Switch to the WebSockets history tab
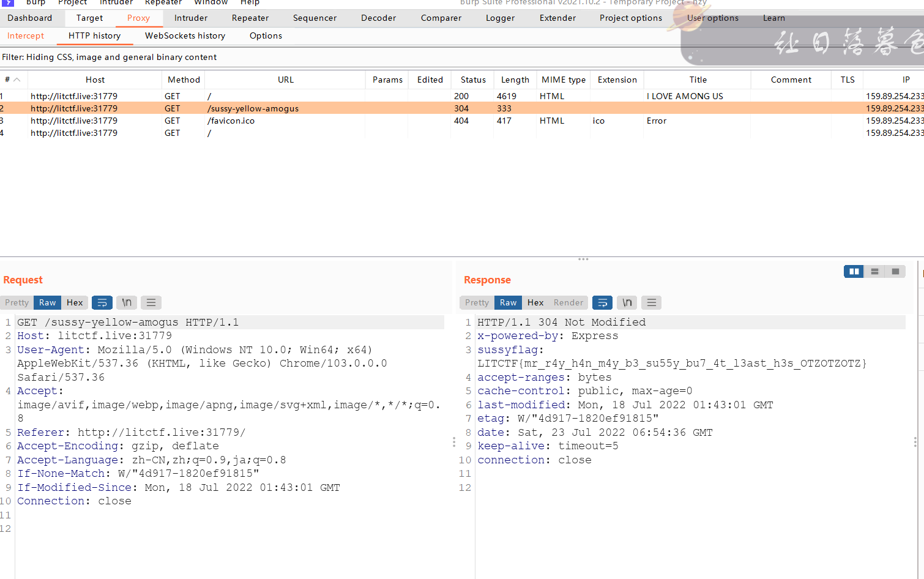This screenshot has height=579, width=924. 185,35
